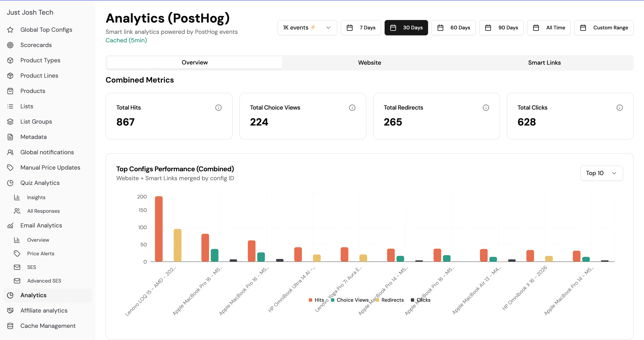Collapse the Quiz Analytics sidebar section
644x340 pixels.
[x=40, y=183]
